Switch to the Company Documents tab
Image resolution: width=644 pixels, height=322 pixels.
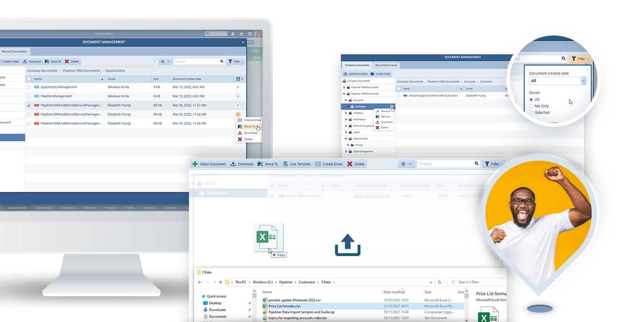tap(356, 65)
